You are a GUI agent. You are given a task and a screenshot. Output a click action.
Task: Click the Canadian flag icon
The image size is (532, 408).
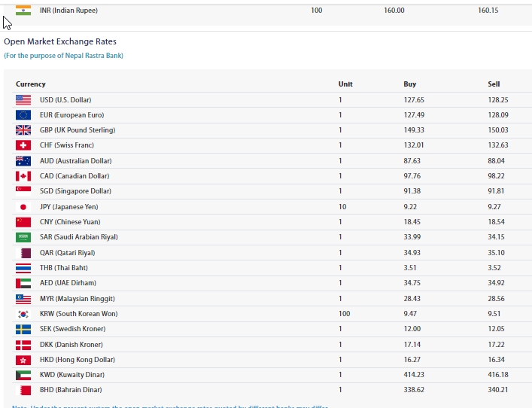pos(23,176)
